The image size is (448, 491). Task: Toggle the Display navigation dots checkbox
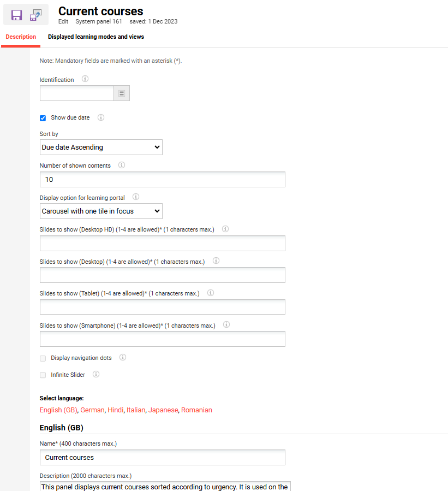point(43,358)
